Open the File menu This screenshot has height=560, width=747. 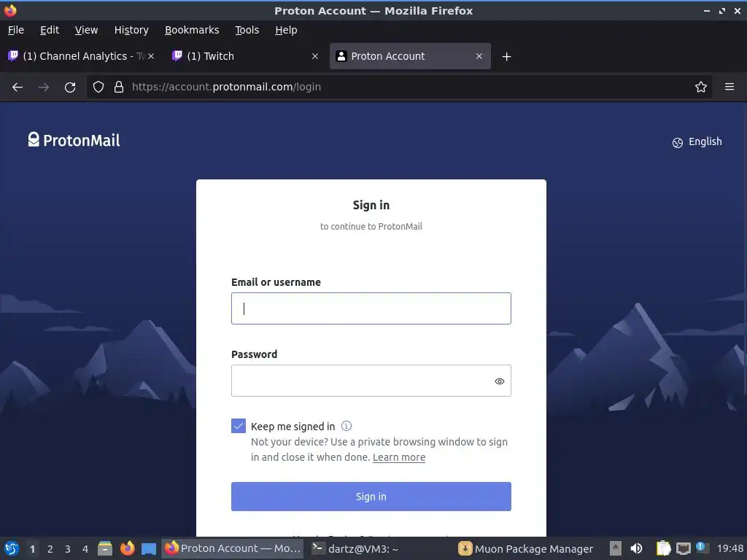tap(16, 30)
